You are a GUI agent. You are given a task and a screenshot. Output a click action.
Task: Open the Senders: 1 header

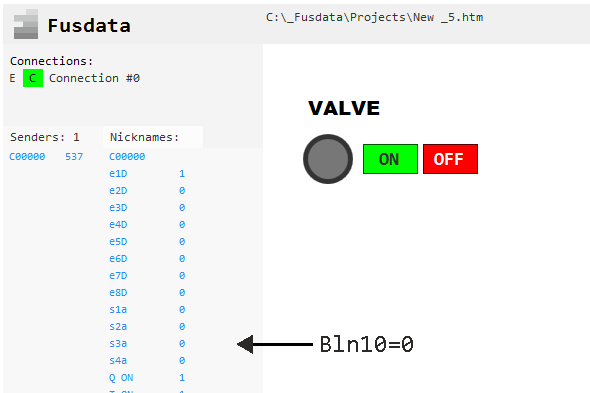click(x=45, y=137)
